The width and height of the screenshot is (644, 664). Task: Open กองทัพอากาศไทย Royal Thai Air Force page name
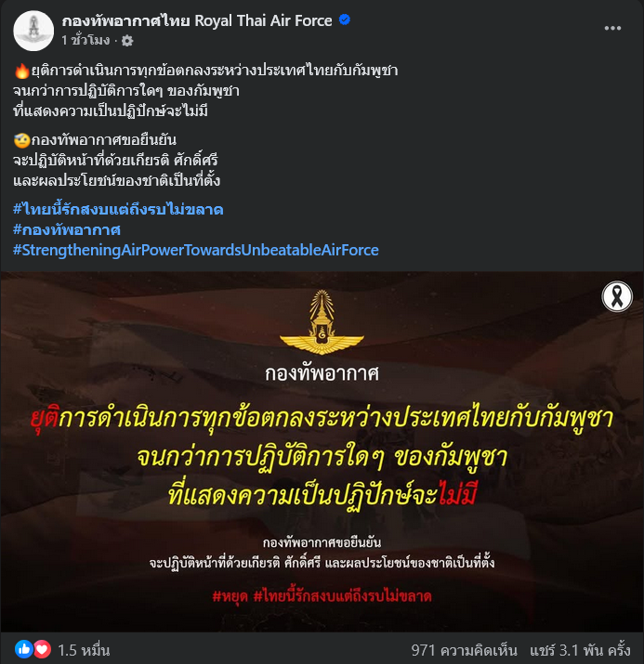pyautogui.click(x=197, y=20)
